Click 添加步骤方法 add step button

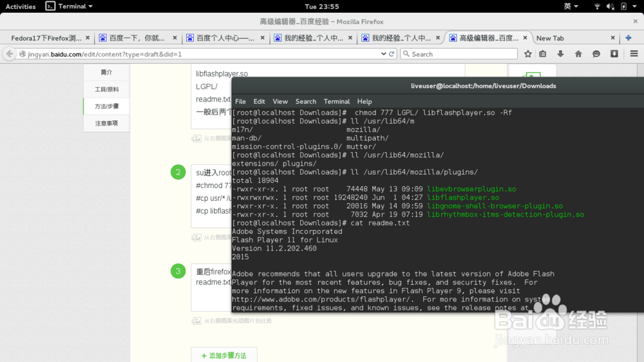click(224, 355)
